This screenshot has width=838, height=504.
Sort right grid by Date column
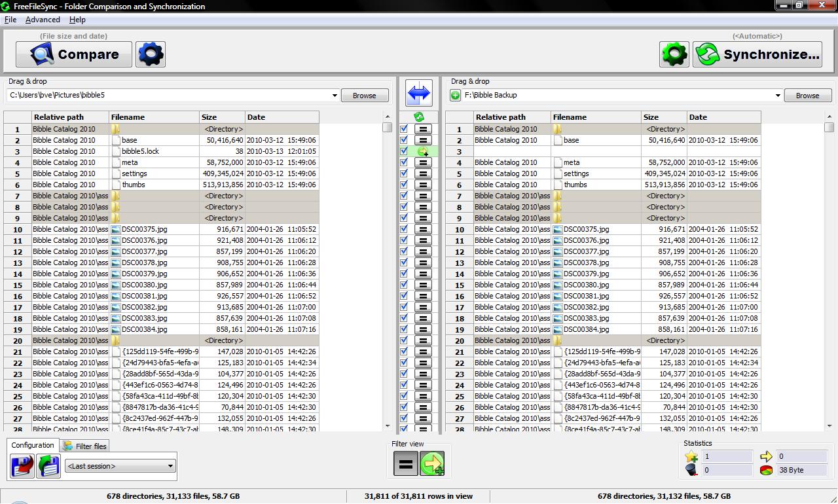pos(724,117)
